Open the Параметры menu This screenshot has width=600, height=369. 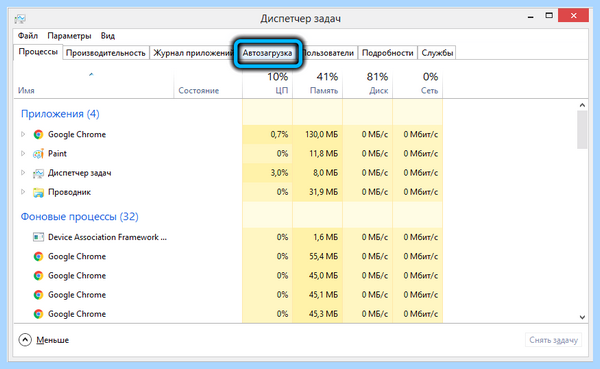click(x=69, y=36)
